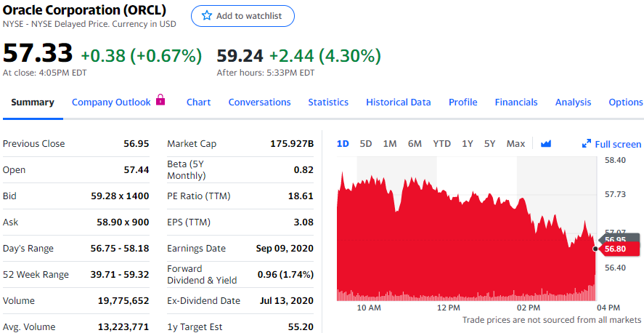Click the +0.38 (+0.67%) change value
Screen dimensions: 644x333
142,55
